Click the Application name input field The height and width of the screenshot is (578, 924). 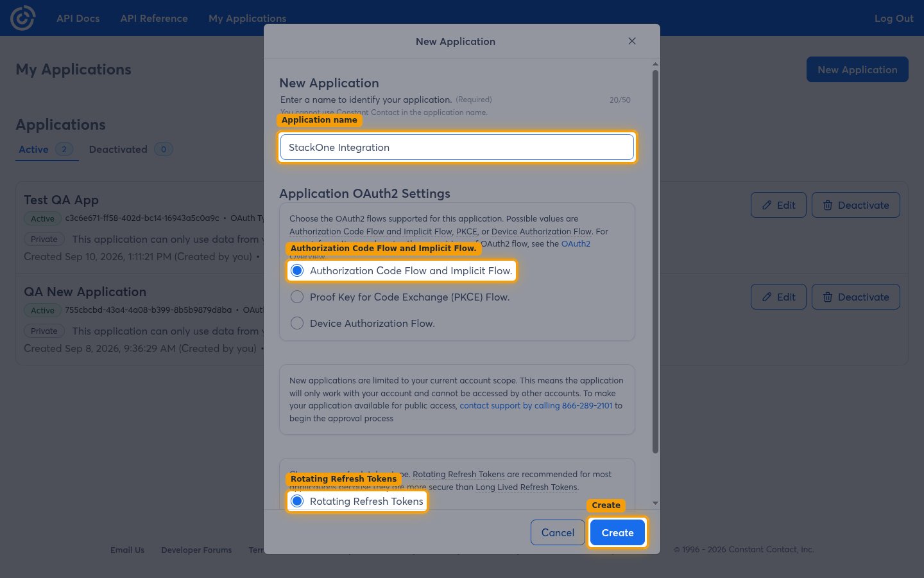[x=457, y=147]
